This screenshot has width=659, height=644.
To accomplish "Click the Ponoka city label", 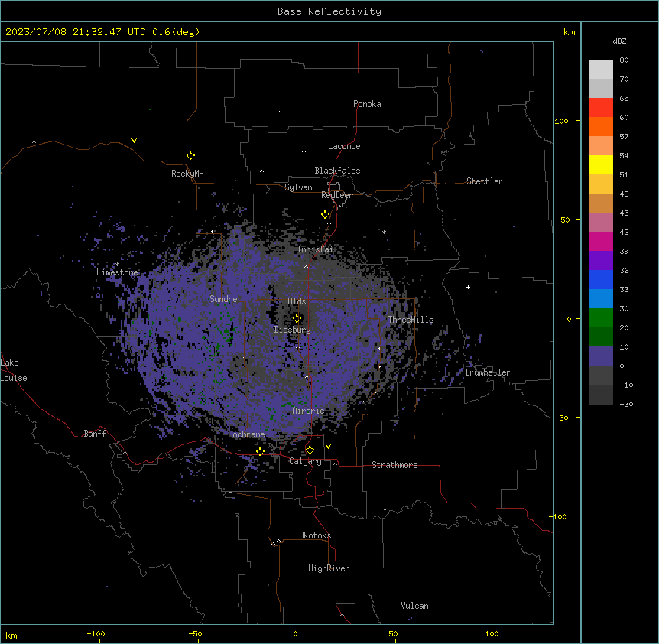I will 367,104.
